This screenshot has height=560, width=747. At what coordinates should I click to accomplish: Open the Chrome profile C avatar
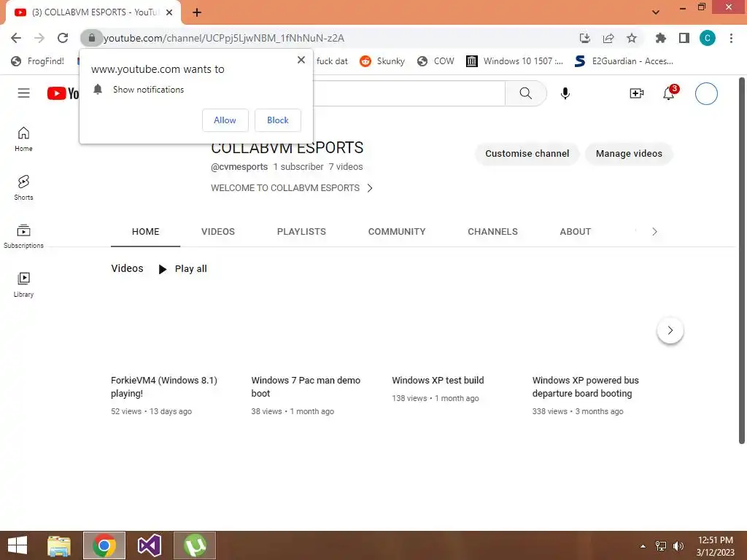coord(708,38)
